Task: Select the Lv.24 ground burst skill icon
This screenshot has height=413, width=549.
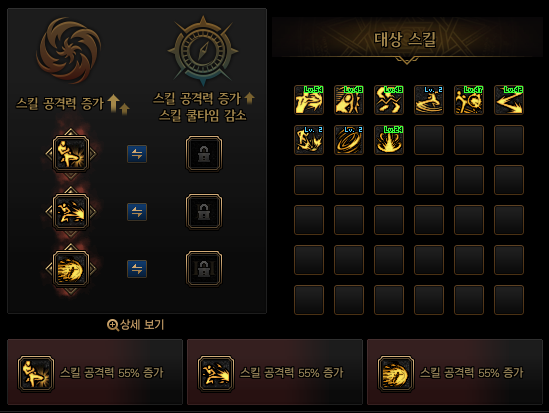Action: [x=389, y=140]
